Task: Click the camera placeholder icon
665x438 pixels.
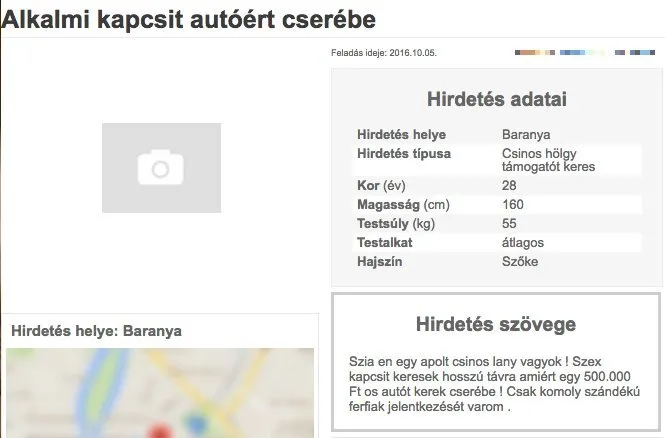Action: point(161,167)
